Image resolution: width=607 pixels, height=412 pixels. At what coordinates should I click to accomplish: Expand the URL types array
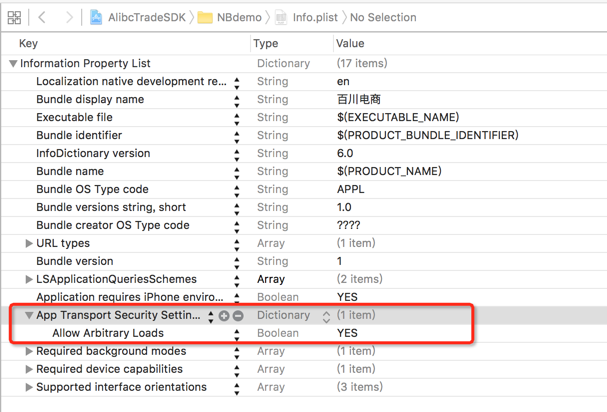29,244
